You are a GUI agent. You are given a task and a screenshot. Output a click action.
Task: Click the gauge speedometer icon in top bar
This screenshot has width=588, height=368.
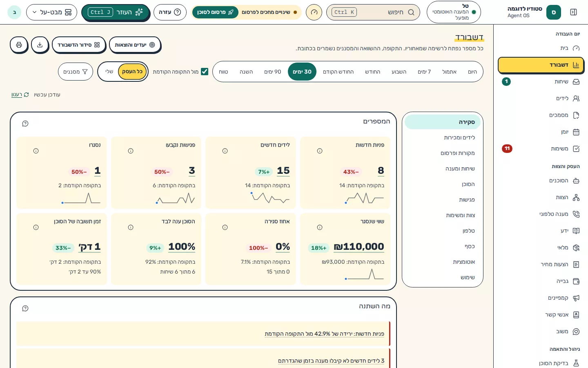tap(314, 12)
